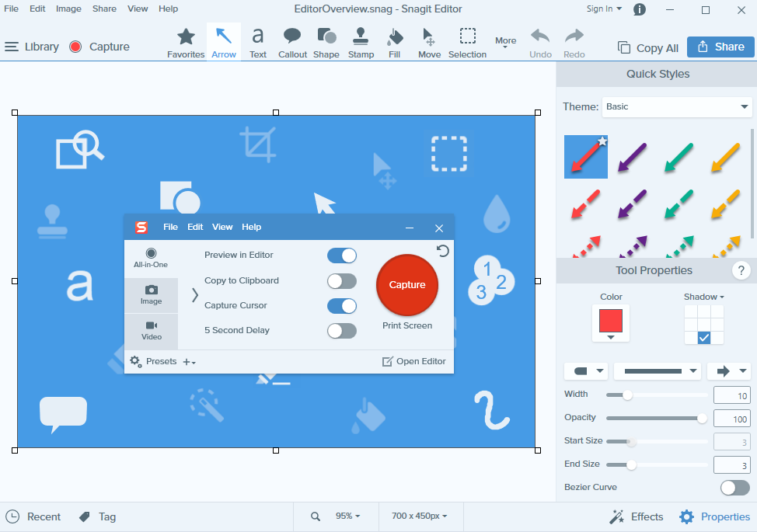
Task: Open the Edit menu in Snagit Editor
Action: pyautogui.click(x=37, y=9)
